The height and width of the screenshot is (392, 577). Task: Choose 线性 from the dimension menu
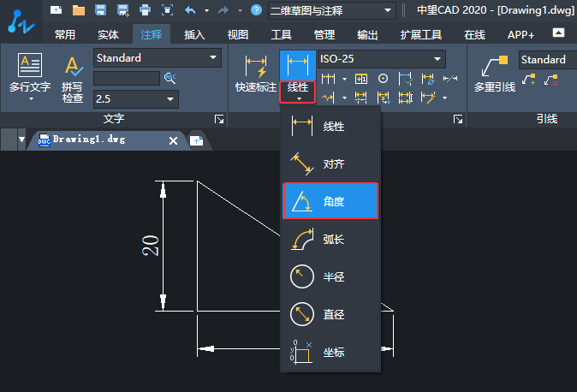click(x=330, y=127)
